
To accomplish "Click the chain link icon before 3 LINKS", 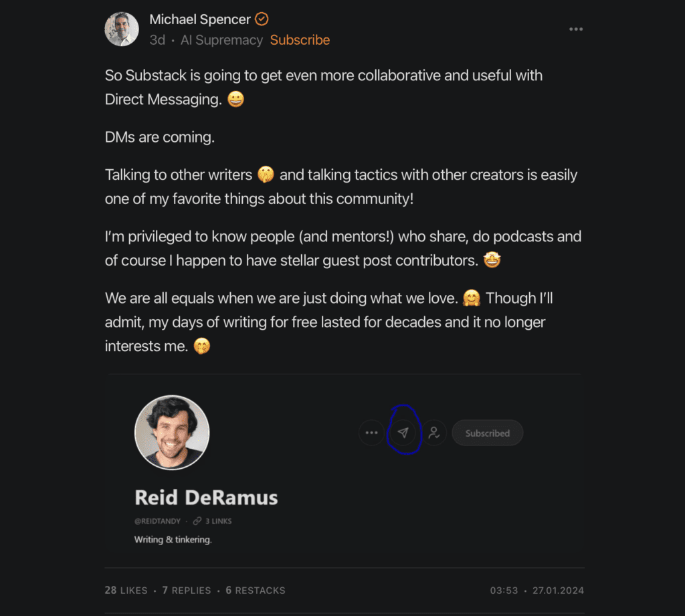I will pos(197,521).
